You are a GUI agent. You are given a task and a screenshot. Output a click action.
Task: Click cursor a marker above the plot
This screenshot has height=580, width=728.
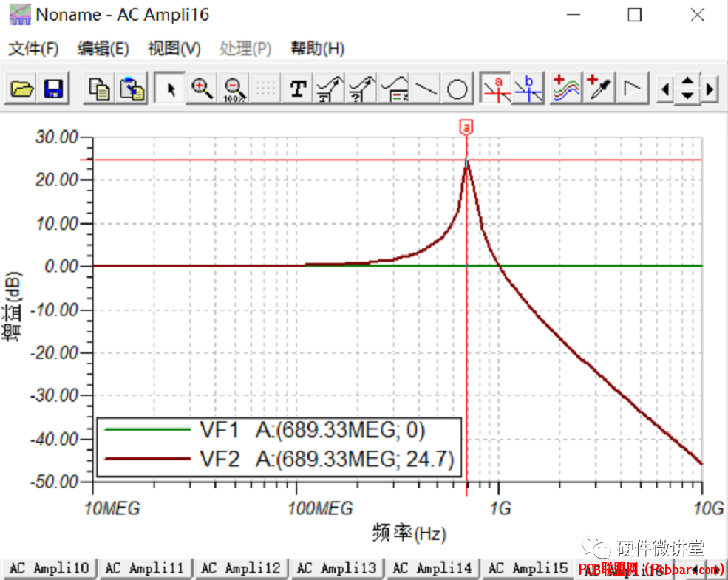pyautogui.click(x=466, y=127)
